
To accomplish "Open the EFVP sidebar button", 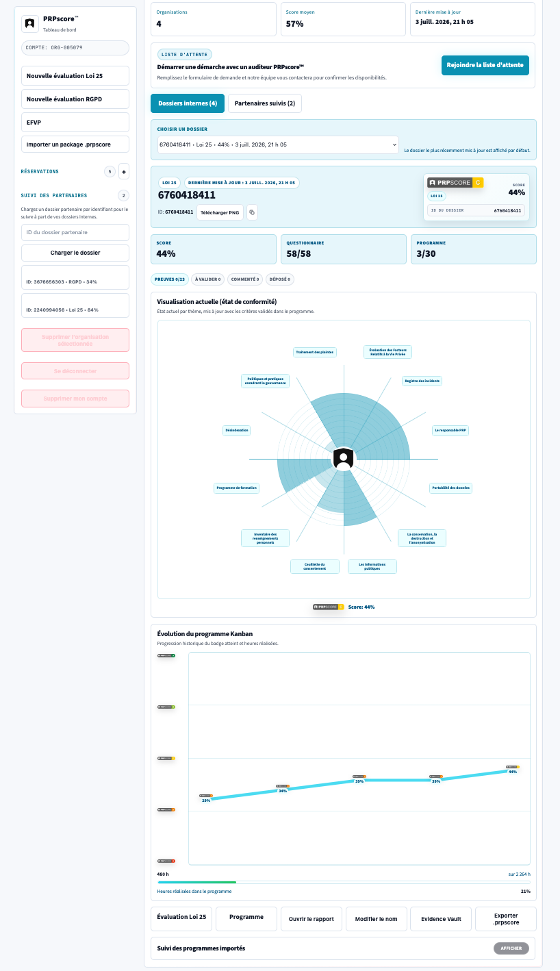I will point(75,122).
